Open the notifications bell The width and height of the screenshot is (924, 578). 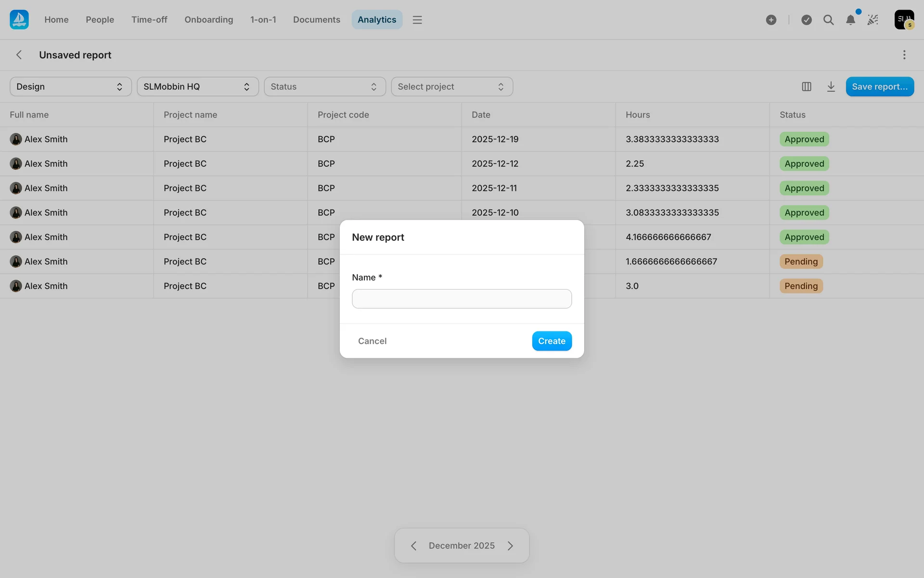(850, 20)
